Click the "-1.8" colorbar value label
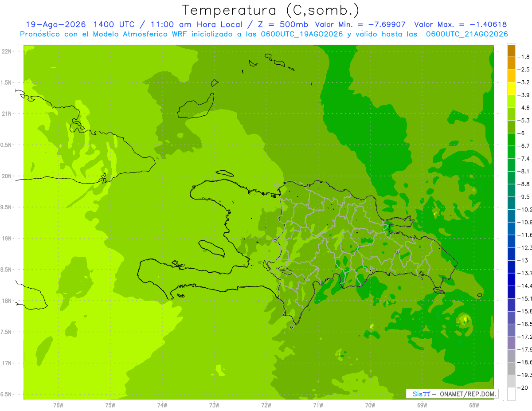 [x=524, y=57]
